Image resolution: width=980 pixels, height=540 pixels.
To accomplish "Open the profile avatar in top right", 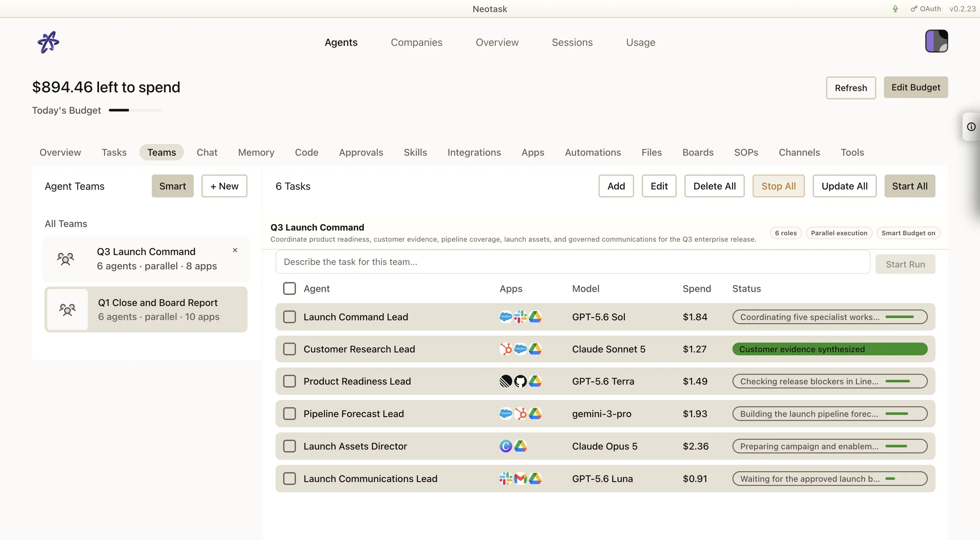I will click(936, 41).
